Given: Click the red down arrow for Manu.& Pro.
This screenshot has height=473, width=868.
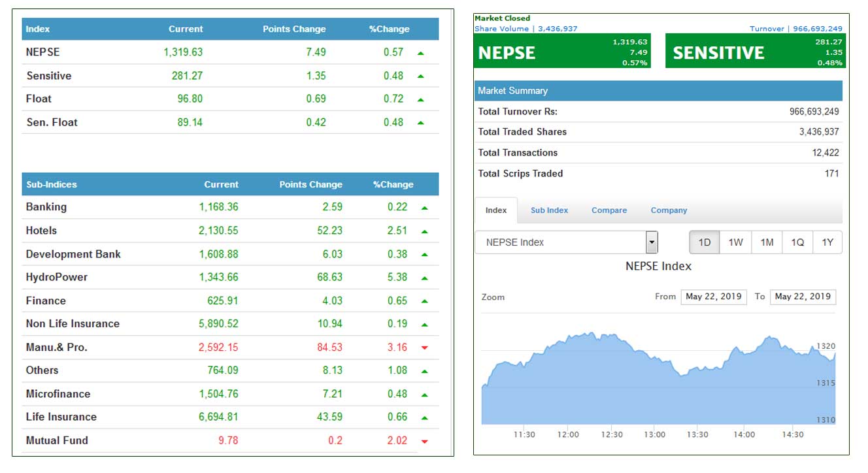Looking at the screenshot, I should [x=425, y=348].
